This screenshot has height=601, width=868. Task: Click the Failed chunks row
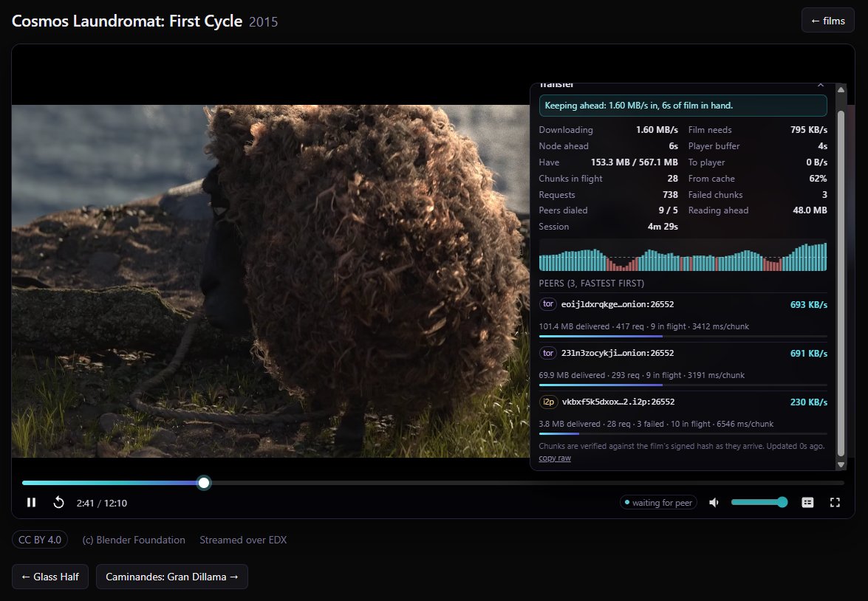click(758, 195)
